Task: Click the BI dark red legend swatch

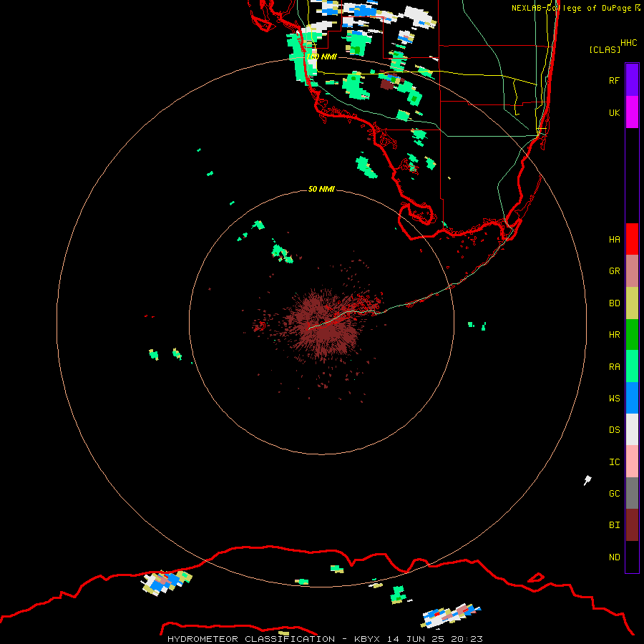Action: pos(632,525)
